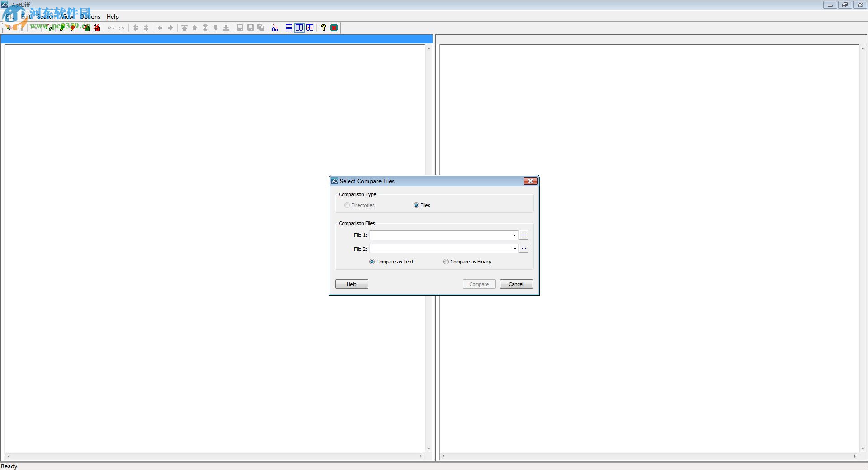The image size is (868, 470).
Task: Choose Compare as Text option
Action: click(392, 262)
